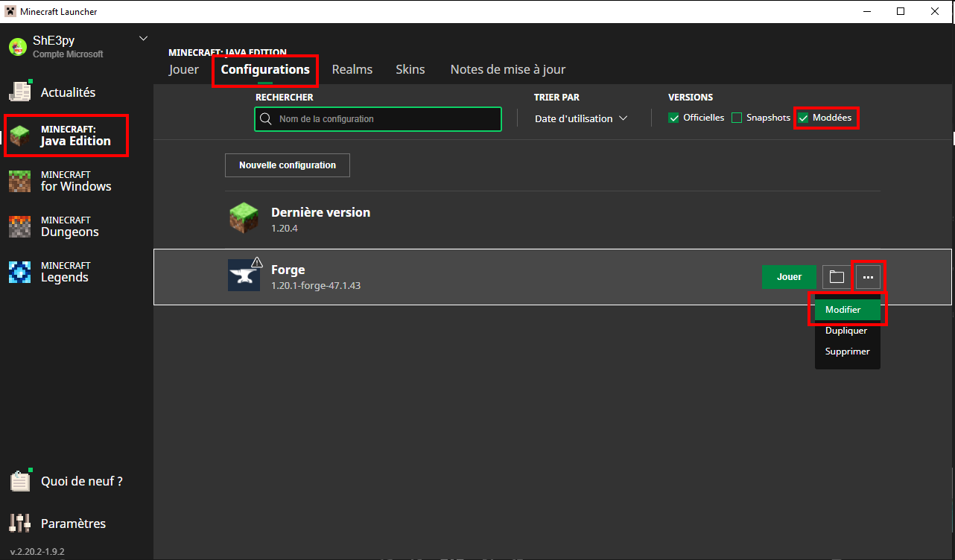Close the Minecraft Launcher window
Screen dimensions: 955x560
(935, 11)
